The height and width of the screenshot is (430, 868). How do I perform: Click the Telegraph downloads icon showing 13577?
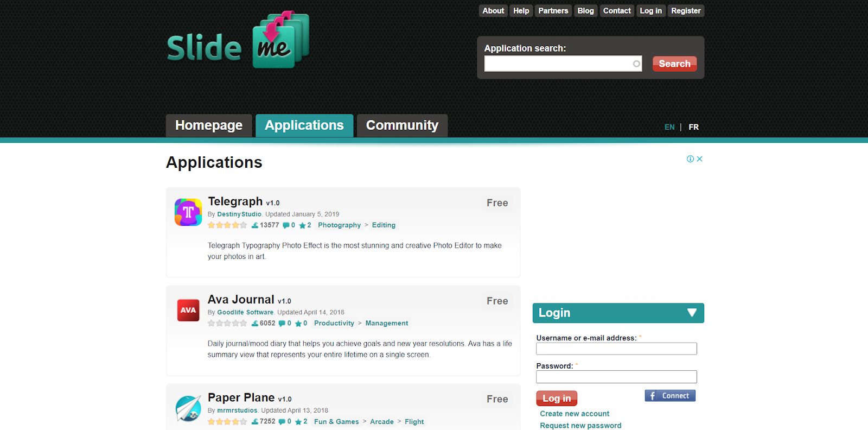(255, 225)
